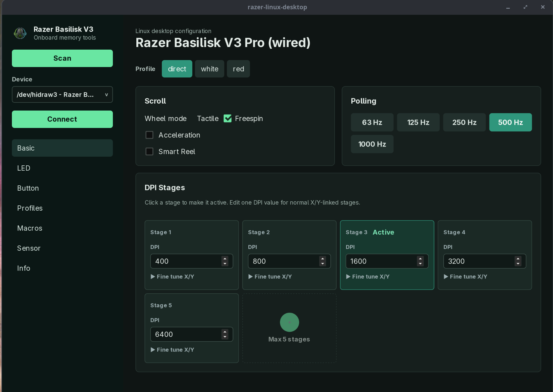Make Stage 4 active by clicking its label
The image size is (553, 392).
click(x=454, y=232)
